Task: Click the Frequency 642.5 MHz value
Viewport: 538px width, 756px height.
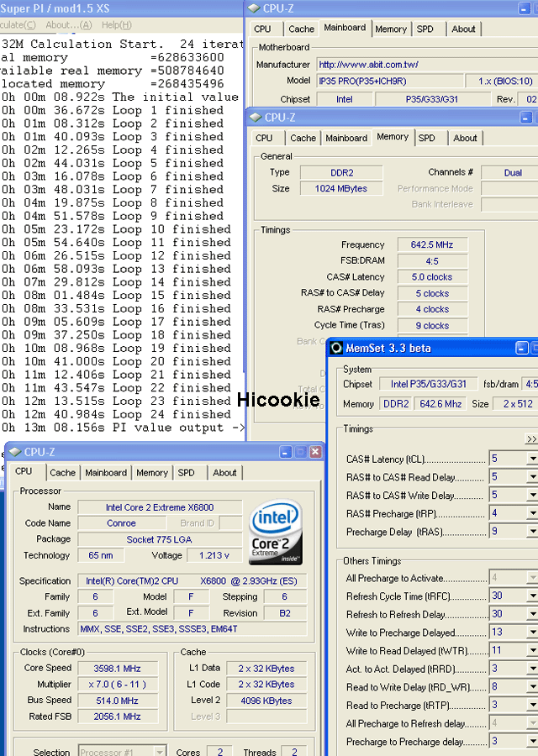Action: point(432,244)
